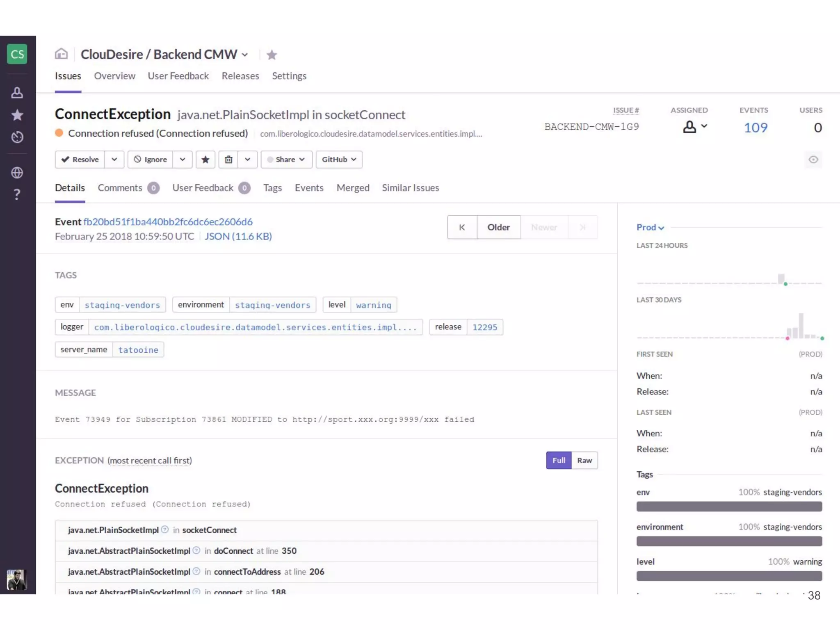The height and width of the screenshot is (630, 840).
Task: Open the JSON (11.6 KB) link
Action: tap(238, 236)
